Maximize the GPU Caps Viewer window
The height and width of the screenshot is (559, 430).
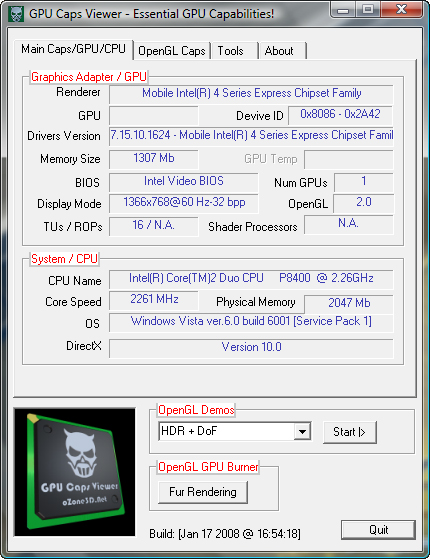[x=368, y=10]
